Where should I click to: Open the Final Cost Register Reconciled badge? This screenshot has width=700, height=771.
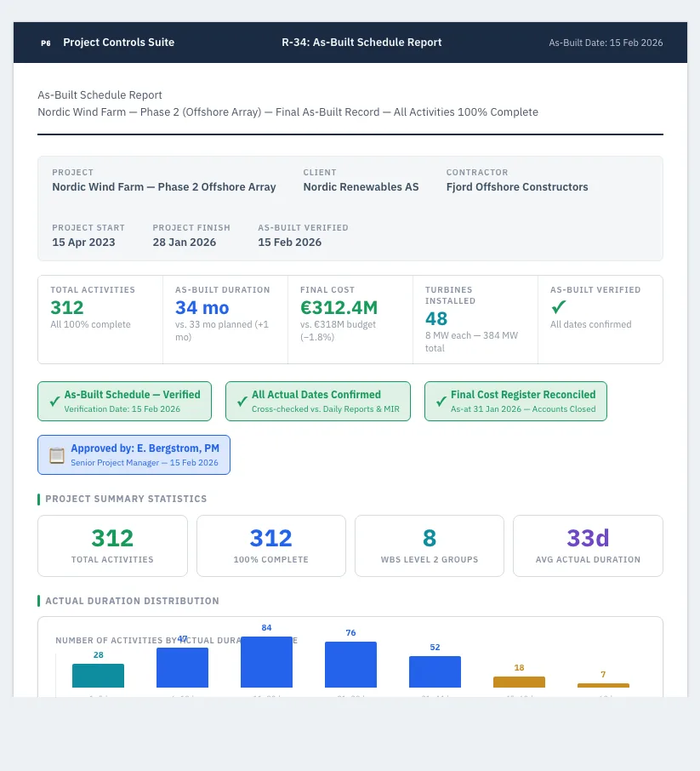515,401
